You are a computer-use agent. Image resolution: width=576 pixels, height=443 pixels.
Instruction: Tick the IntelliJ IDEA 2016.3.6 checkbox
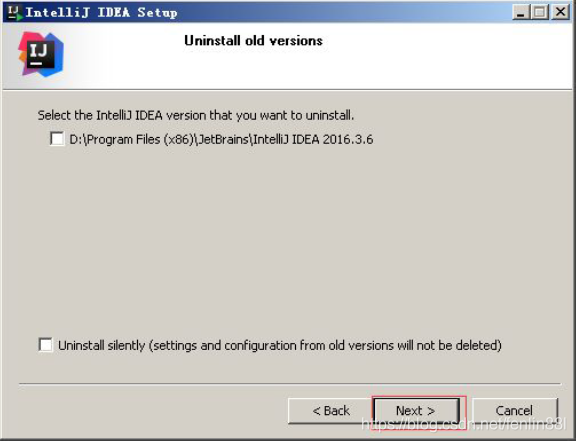57,139
